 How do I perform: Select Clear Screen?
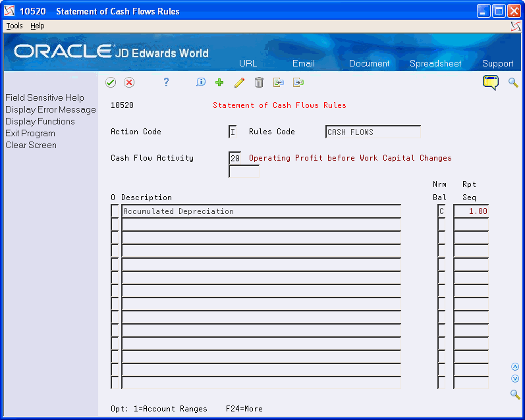coord(31,145)
